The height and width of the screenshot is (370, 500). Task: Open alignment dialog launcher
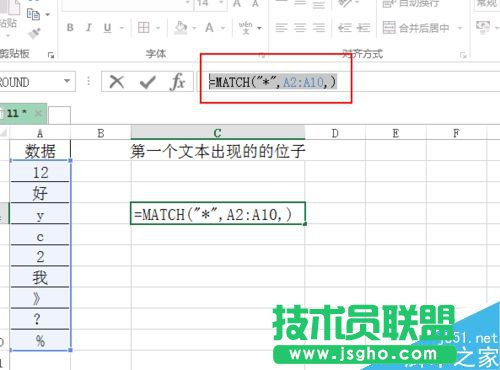tap(463, 55)
